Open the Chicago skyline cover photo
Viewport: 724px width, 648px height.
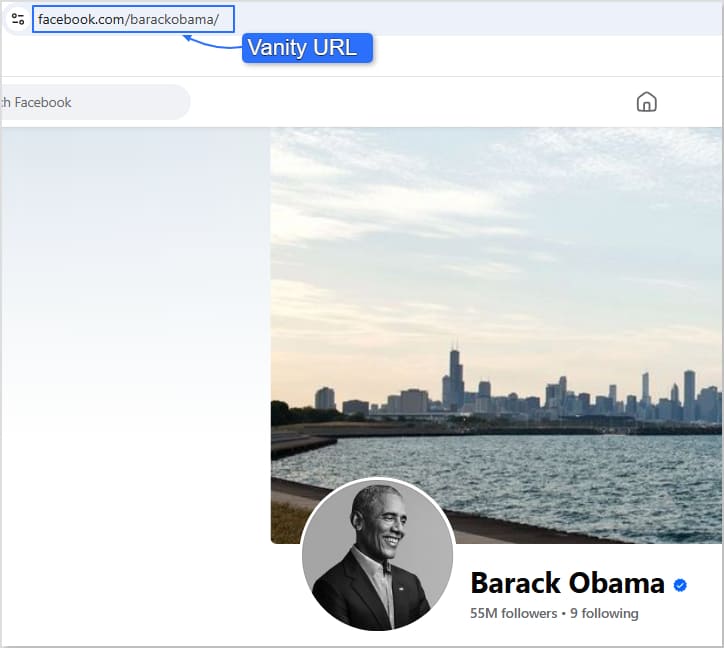tap(497, 335)
